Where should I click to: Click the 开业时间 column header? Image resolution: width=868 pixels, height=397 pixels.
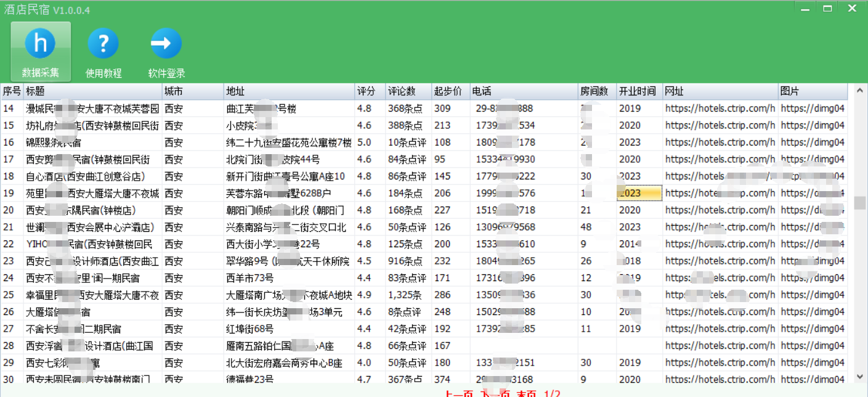(x=639, y=91)
